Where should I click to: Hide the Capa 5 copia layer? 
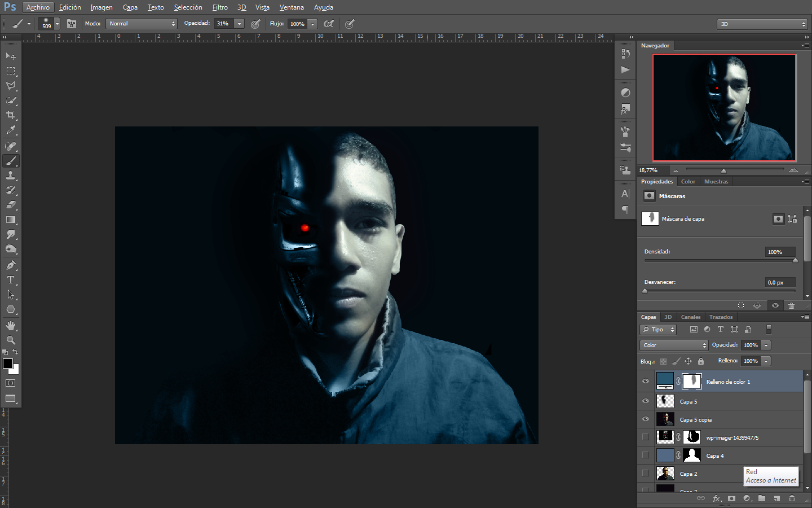point(646,419)
